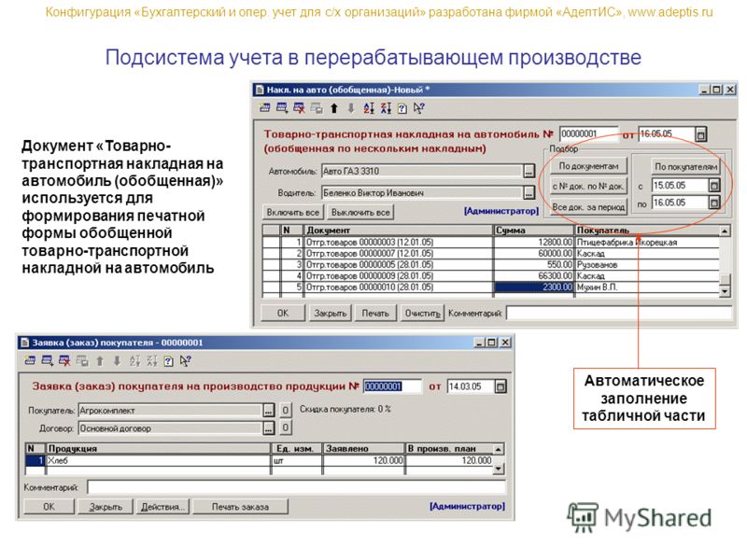The width and height of the screenshot is (747, 560).
Task: Click Delete row icon in Заявка покупателя toolbar
Action: click(64, 361)
